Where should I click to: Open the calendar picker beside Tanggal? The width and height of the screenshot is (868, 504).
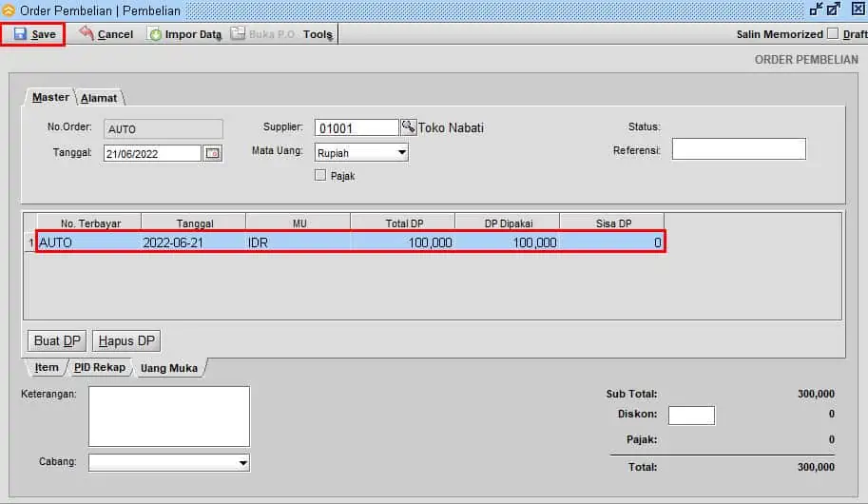[213, 153]
